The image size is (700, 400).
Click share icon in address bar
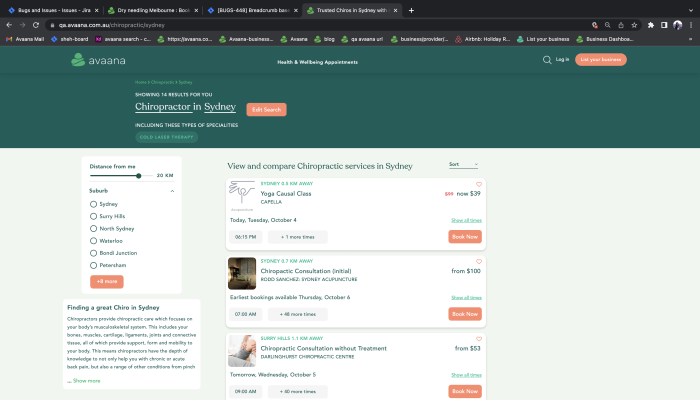621,25
